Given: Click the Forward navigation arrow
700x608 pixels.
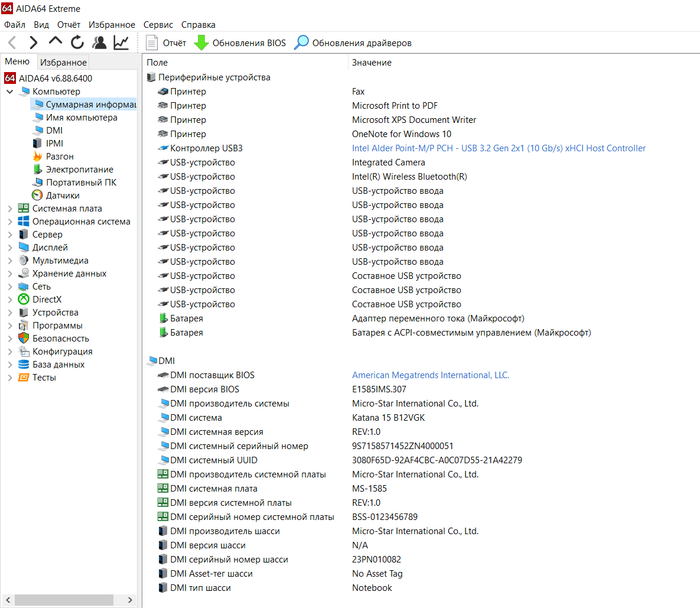Looking at the screenshot, I should pyautogui.click(x=34, y=43).
